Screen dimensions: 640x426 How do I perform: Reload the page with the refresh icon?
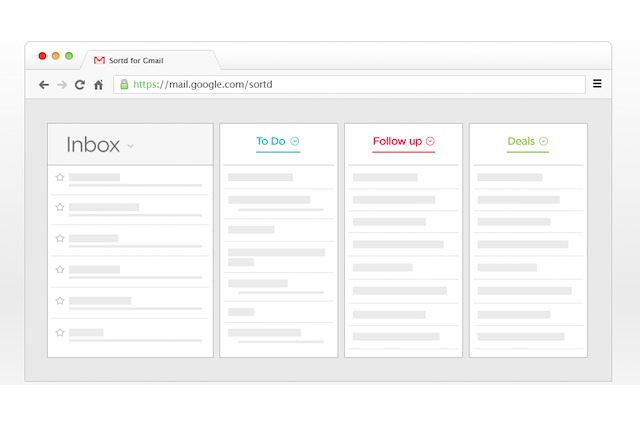[x=80, y=84]
